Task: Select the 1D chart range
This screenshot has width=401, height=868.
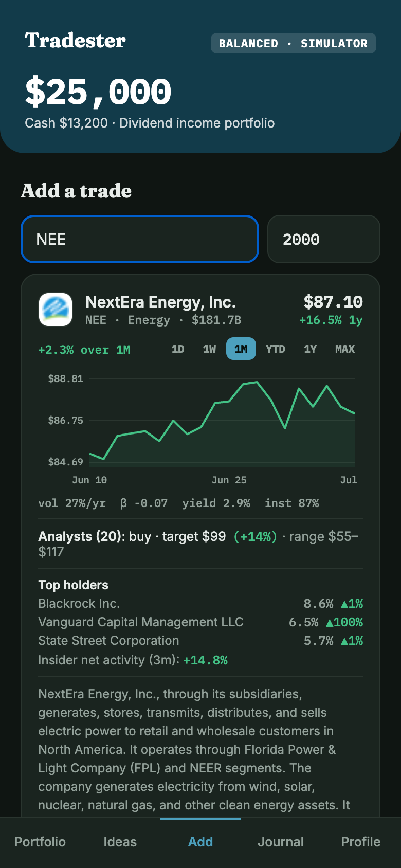Action: 178,349
